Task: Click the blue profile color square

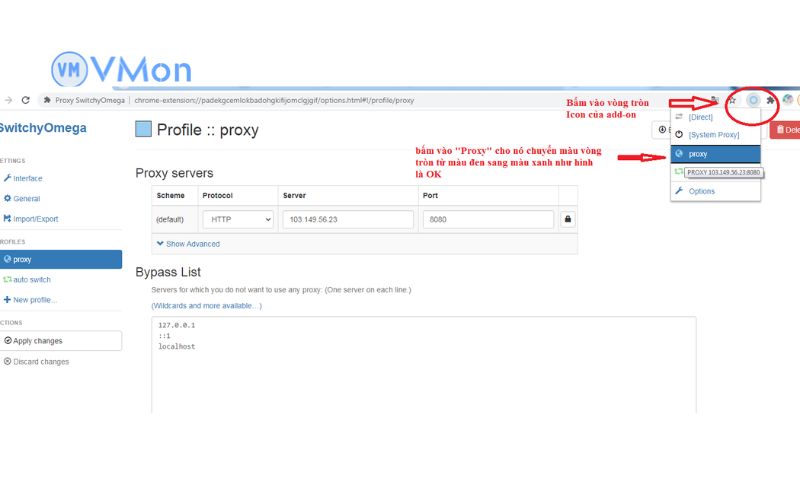Action: point(143,129)
